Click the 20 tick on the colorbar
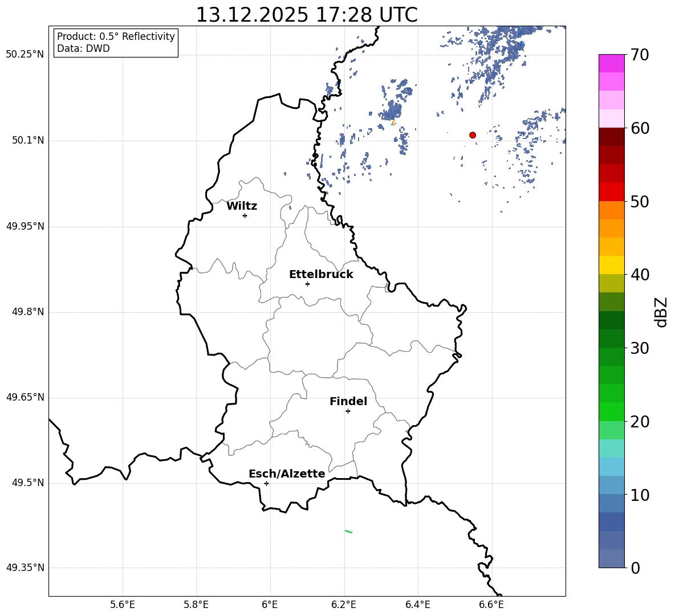The image size is (675, 616). (640, 421)
